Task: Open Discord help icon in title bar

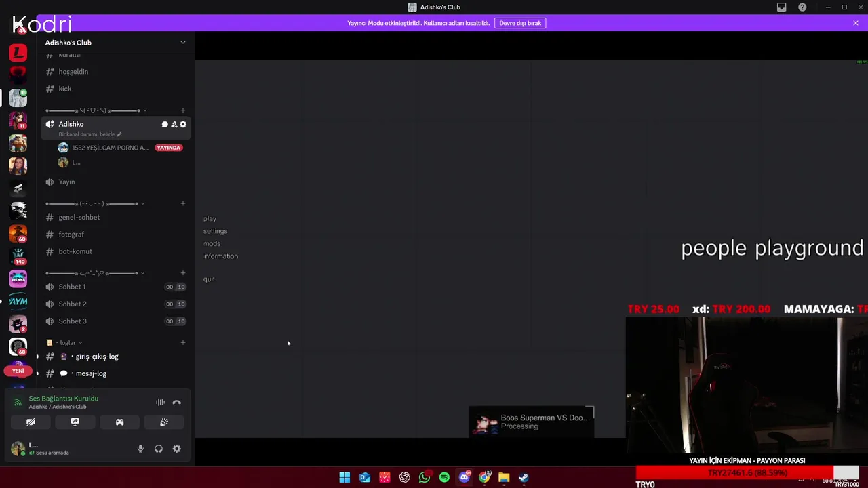Action: (803, 7)
